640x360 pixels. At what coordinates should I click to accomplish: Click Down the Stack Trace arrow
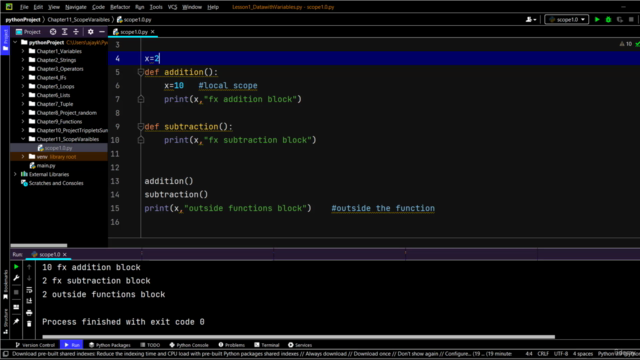29,278
